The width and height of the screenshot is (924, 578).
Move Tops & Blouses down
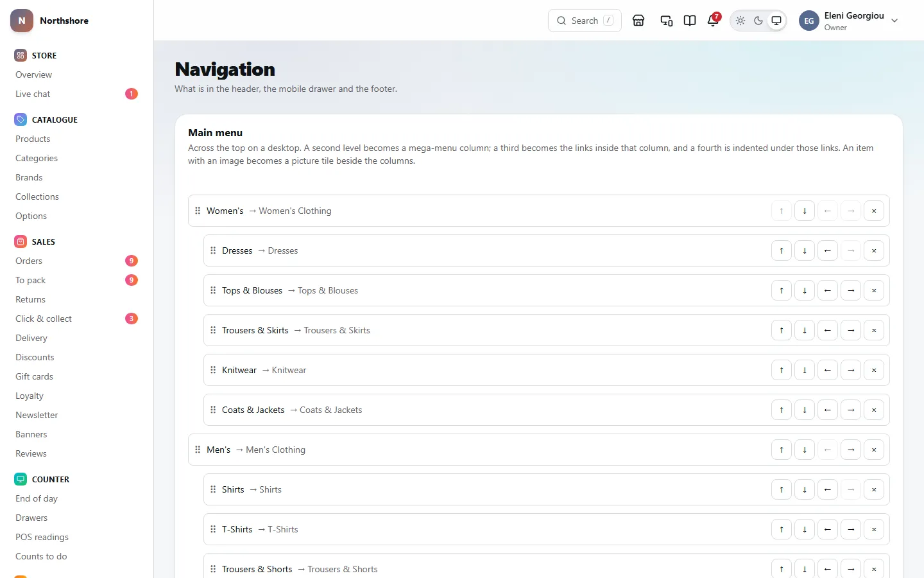[x=805, y=290]
